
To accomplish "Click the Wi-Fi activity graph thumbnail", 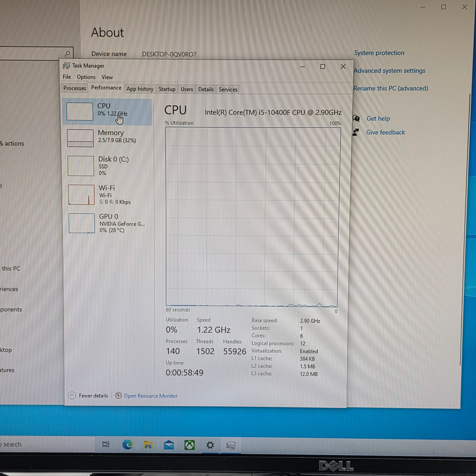I will click(x=81, y=195).
